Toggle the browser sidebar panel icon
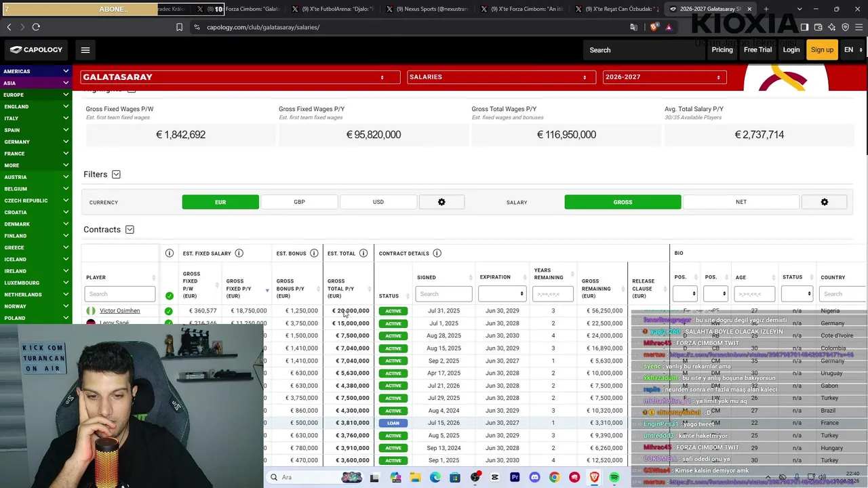Viewport: 868px width, 488px height. [x=804, y=27]
